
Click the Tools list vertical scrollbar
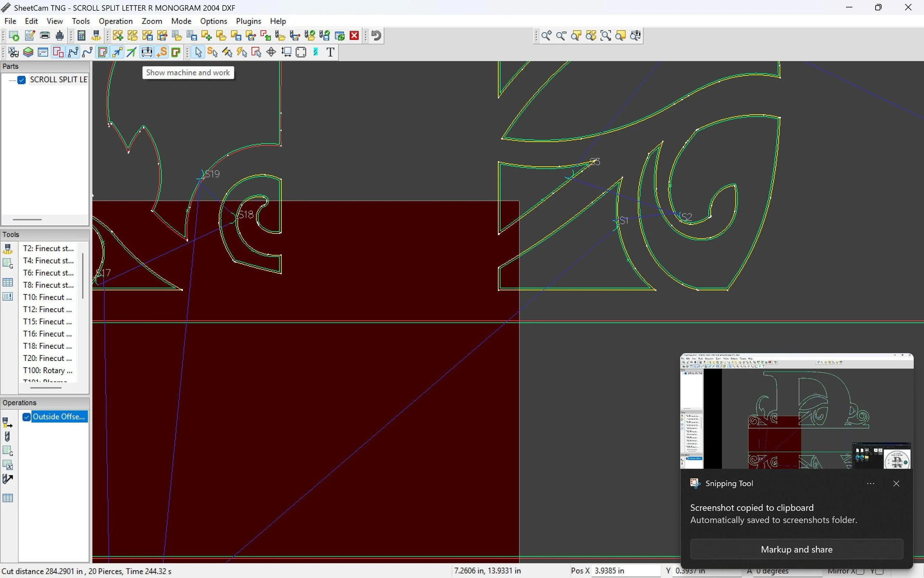pyautogui.click(x=83, y=275)
